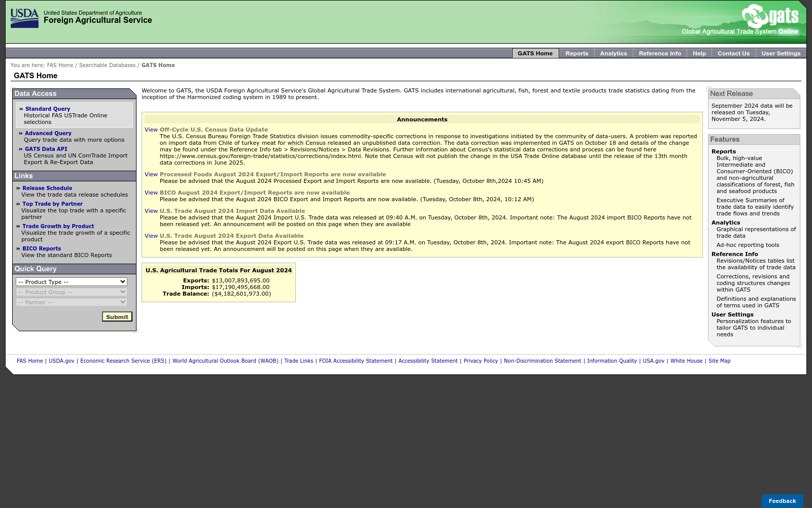Click the Feedback button
The height and width of the screenshot is (508, 812).
click(782, 501)
